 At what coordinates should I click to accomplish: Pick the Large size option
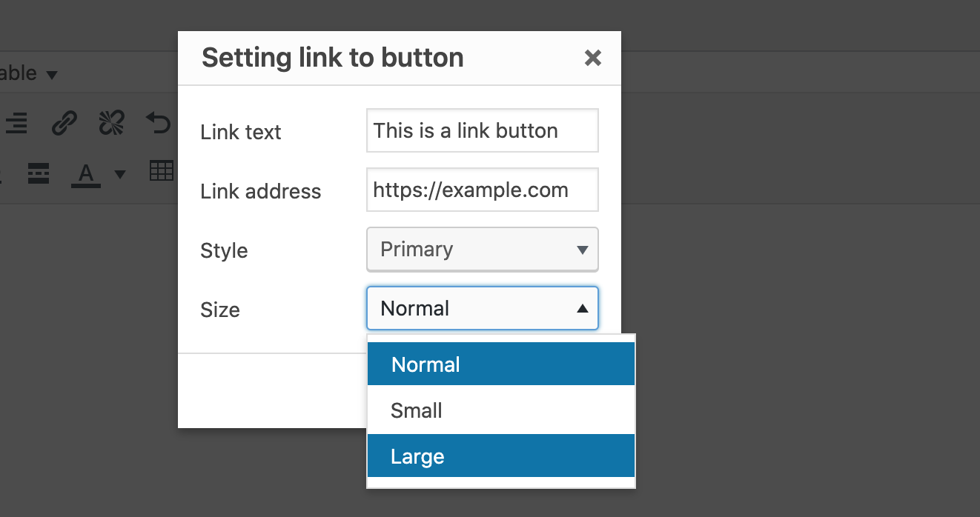point(501,456)
